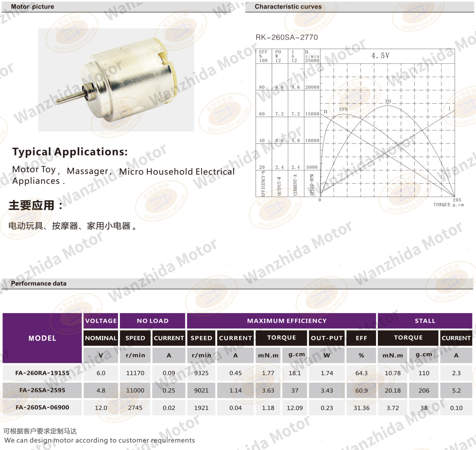The image size is (476, 450).
Task: Click the '60.9' efficiency cell
Action: [361, 391]
